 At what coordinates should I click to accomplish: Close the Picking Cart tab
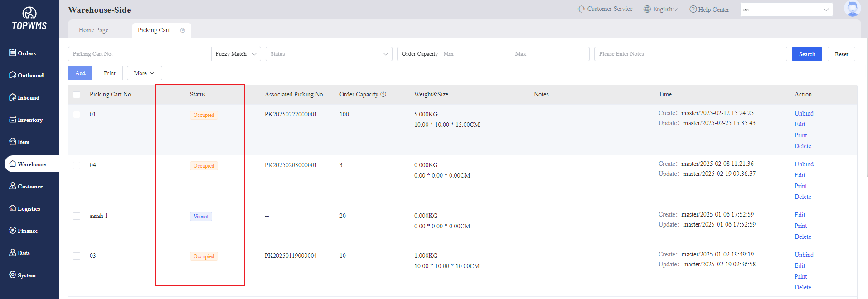[183, 30]
